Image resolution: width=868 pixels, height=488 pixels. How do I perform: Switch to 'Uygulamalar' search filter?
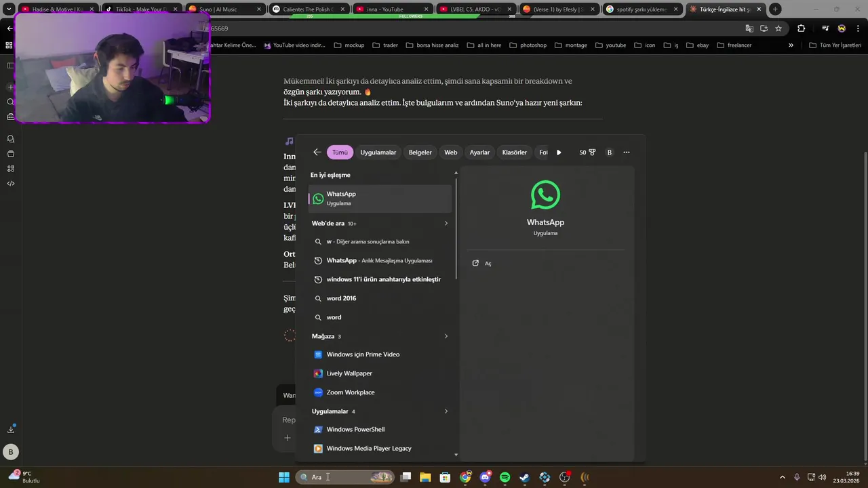[x=378, y=152]
